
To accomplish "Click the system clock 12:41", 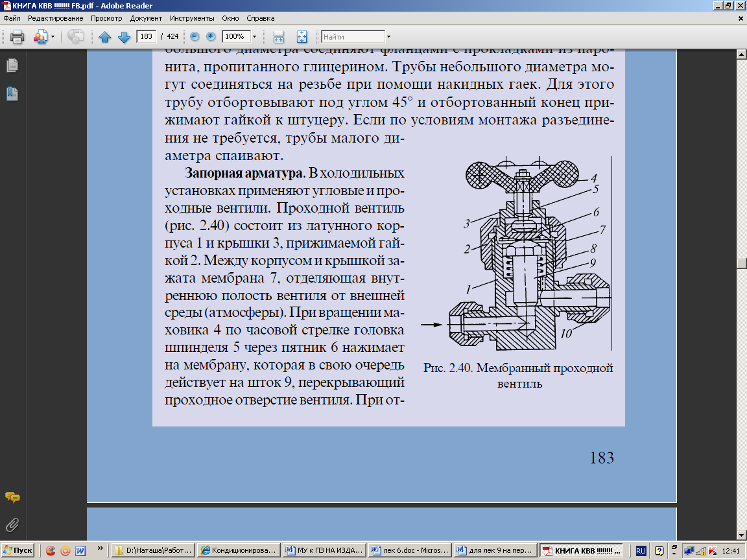I will (731, 551).
